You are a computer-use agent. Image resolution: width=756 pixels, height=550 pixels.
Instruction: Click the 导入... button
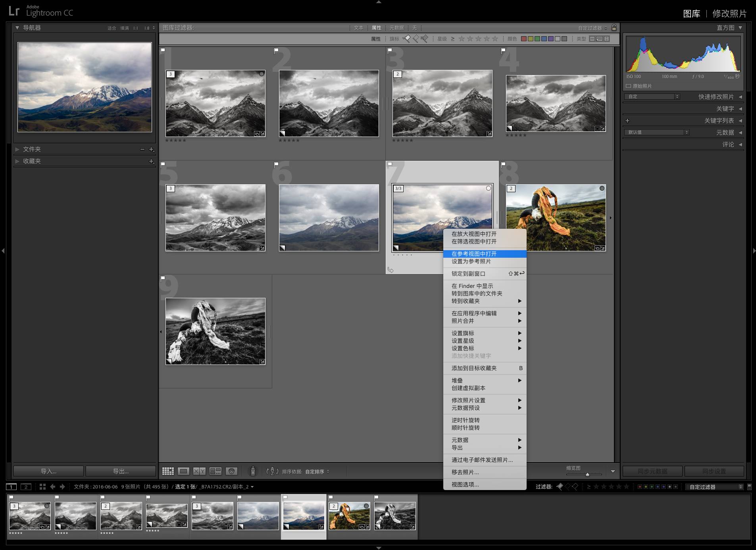click(x=48, y=471)
